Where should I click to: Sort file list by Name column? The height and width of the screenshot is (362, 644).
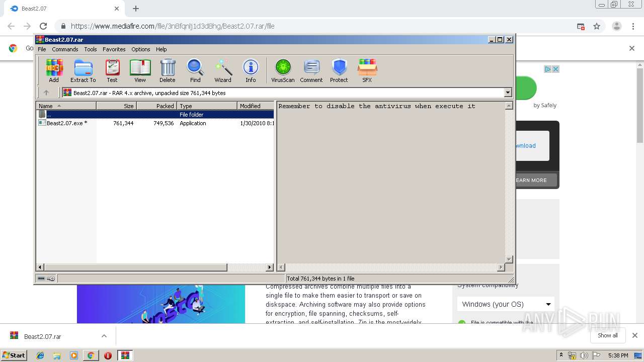click(66, 106)
